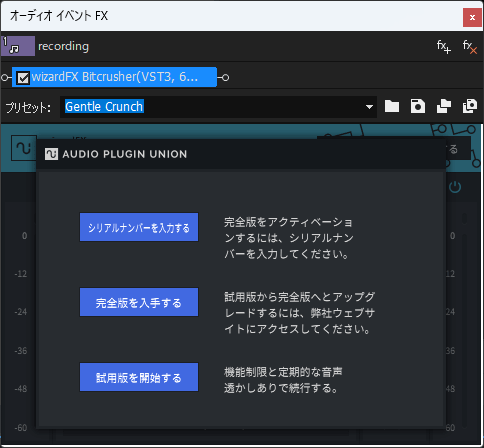Click the AUDIO PLUGIN UNION title text
Screen dimensions: 484x448
tap(125, 154)
